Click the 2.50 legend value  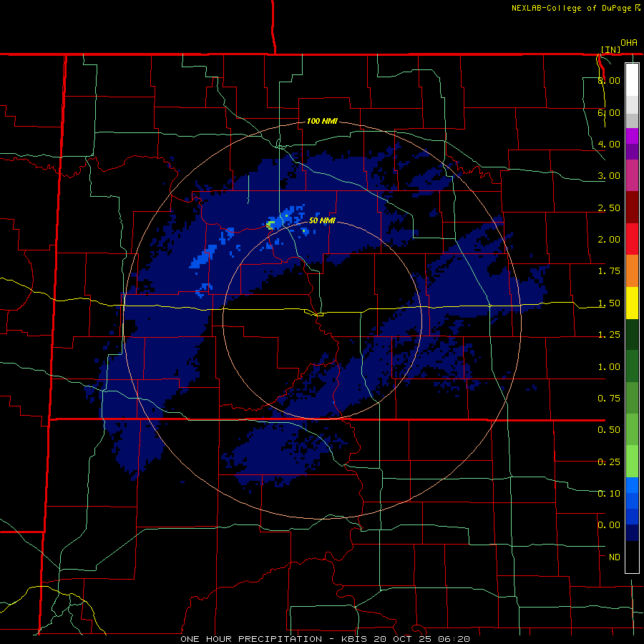(609, 208)
